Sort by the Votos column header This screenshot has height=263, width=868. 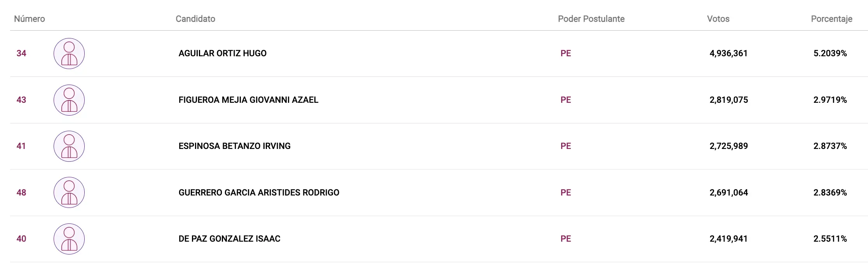pyautogui.click(x=718, y=19)
